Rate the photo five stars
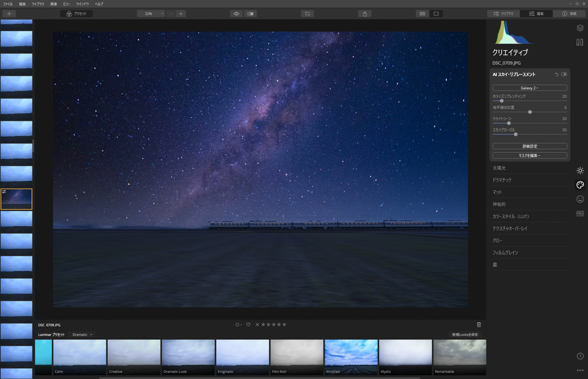 point(284,325)
